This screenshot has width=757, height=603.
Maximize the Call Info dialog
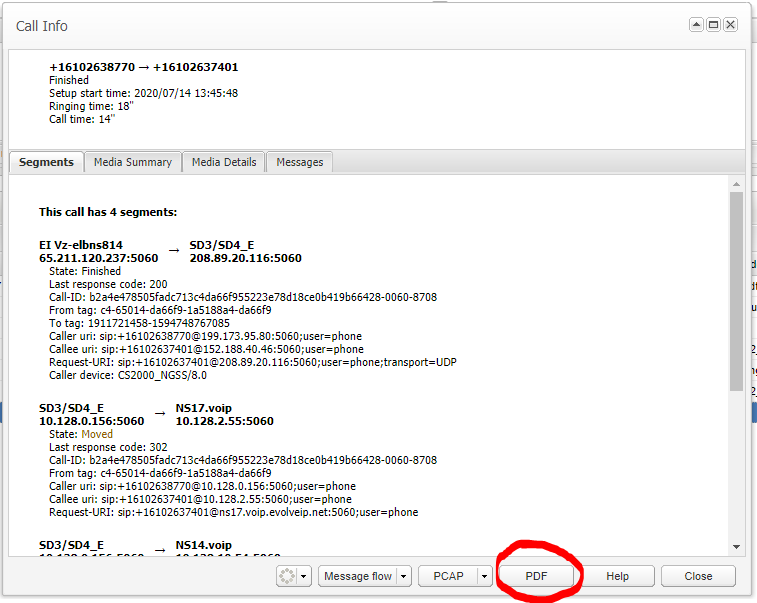[713, 25]
